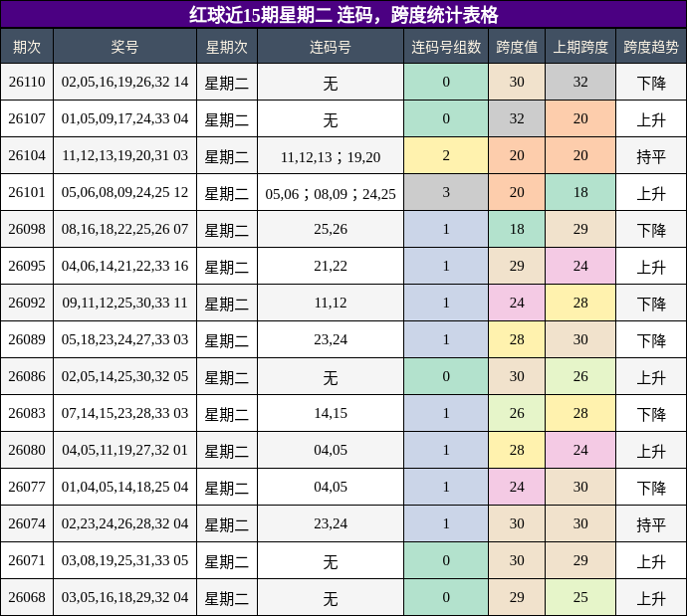Click span value 32 in row 26107

point(517,118)
